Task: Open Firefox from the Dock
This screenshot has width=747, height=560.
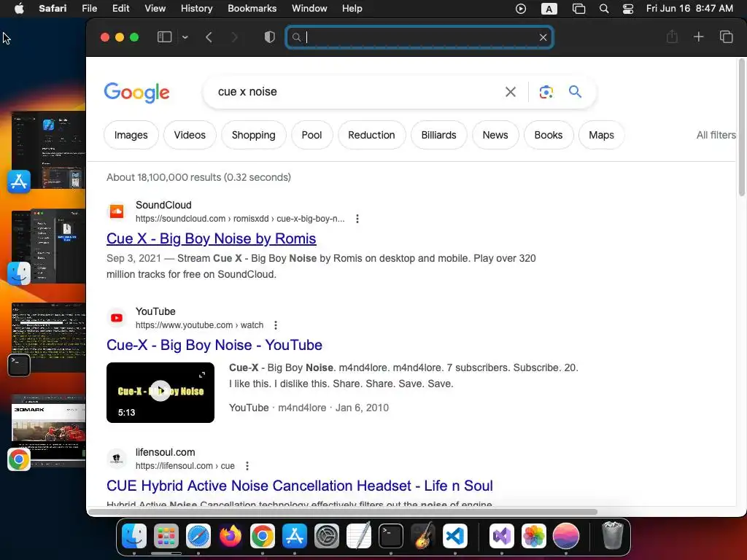Action: click(x=230, y=536)
